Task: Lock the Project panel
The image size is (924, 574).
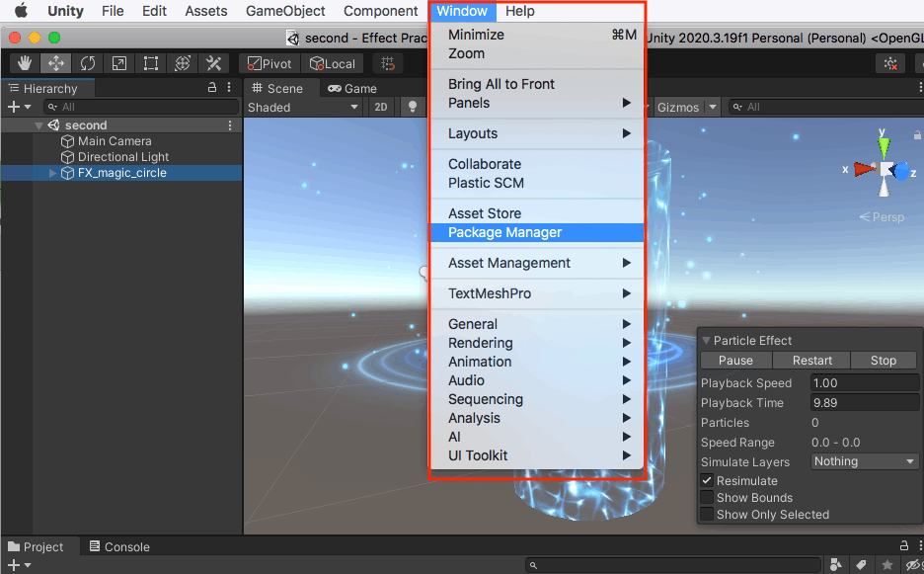Action: [904, 545]
